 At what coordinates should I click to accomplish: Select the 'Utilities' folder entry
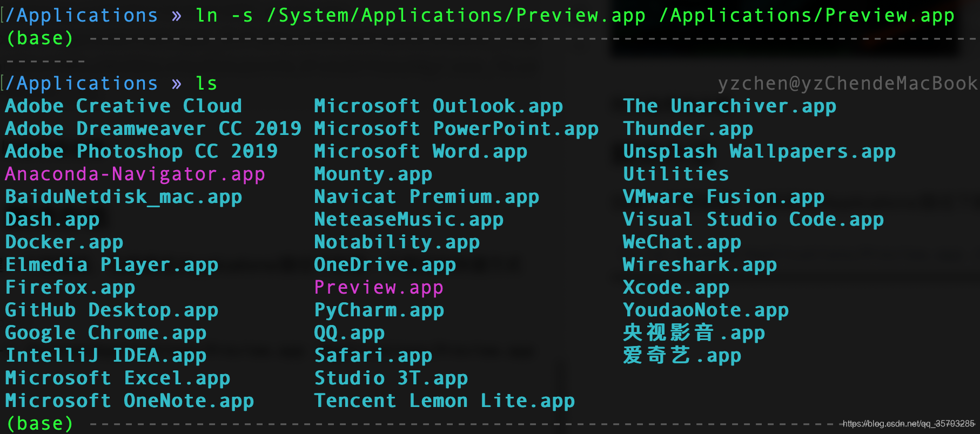point(676,174)
